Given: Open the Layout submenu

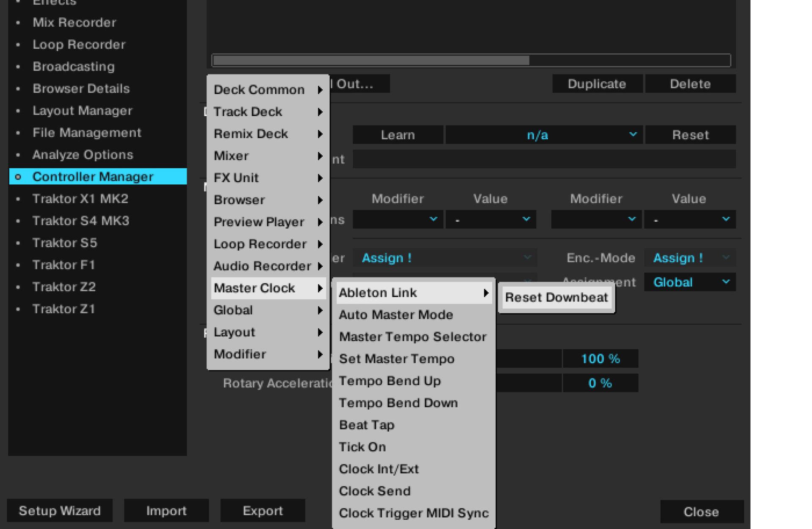Looking at the screenshot, I should point(268,332).
